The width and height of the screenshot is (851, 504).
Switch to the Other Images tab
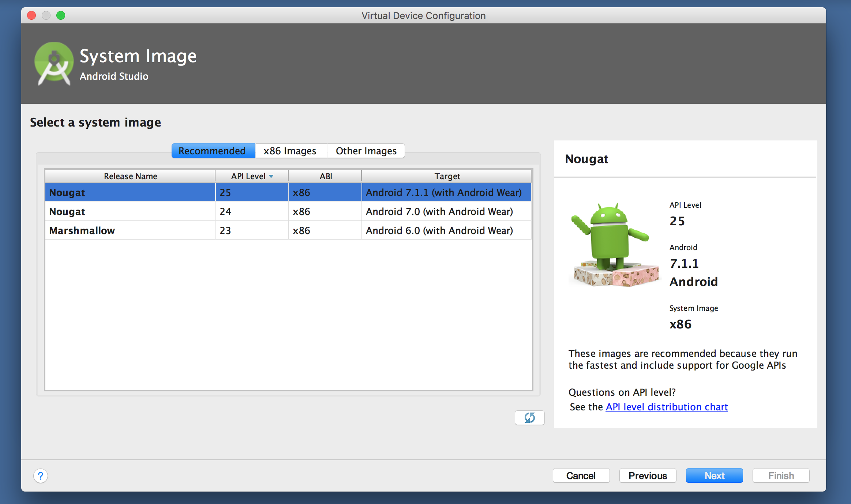coord(366,151)
